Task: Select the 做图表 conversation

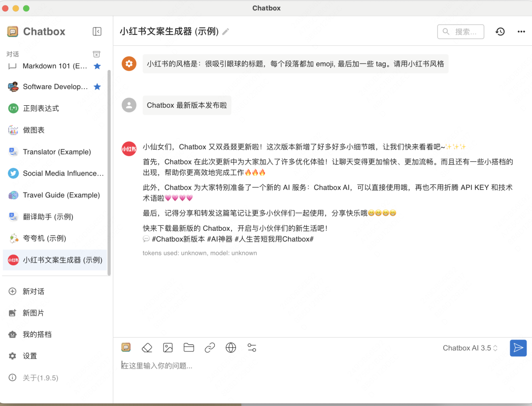Action: click(55, 130)
